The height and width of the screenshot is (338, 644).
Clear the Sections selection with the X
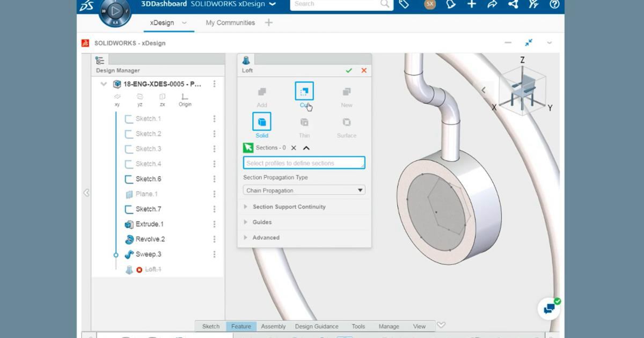(x=294, y=148)
